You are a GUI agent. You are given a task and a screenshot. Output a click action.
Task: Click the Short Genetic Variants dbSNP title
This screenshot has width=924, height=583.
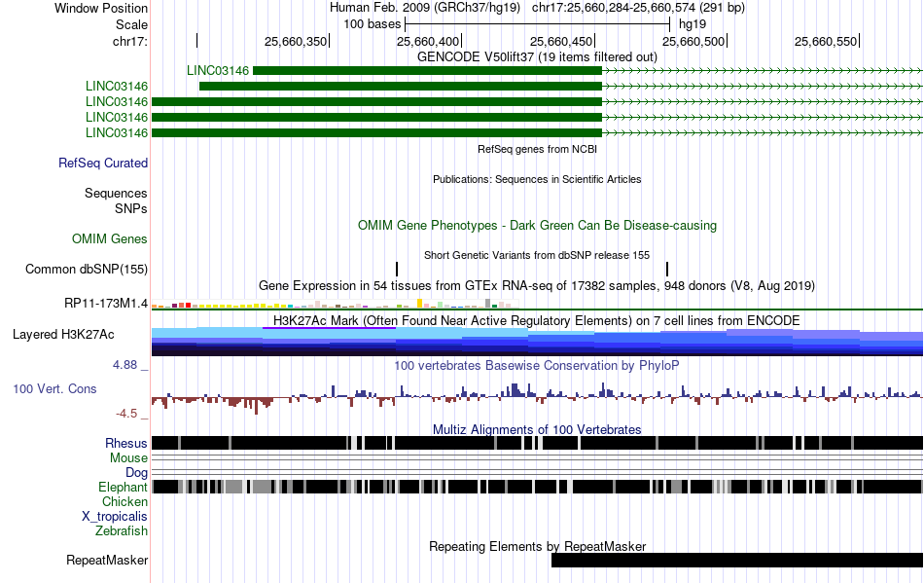537,255
